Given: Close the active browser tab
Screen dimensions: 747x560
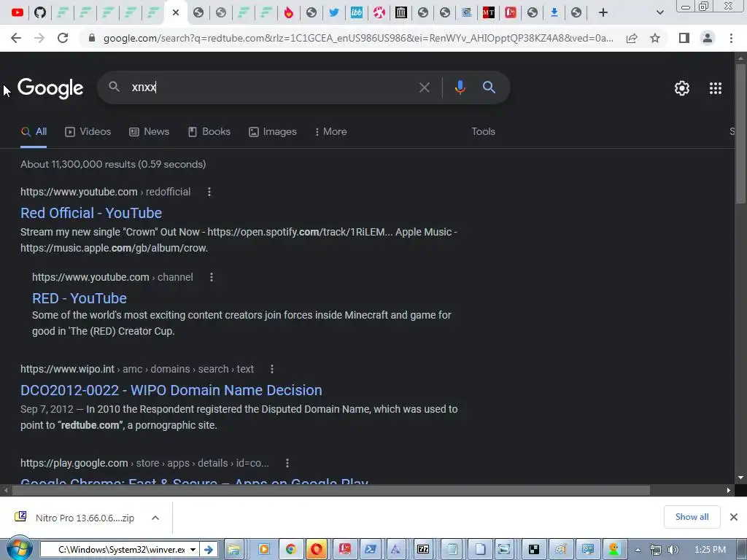Looking at the screenshot, I should click(x=176, y=12).
